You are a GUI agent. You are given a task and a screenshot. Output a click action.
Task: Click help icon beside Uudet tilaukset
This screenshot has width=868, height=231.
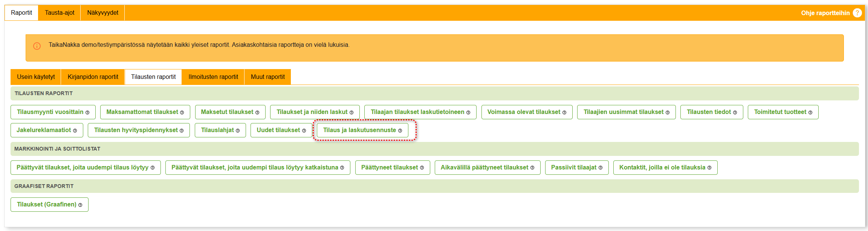pos(304,131)
